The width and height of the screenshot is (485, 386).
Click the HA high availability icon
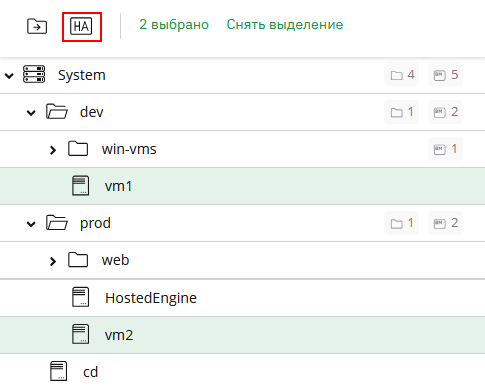[81, 26]
